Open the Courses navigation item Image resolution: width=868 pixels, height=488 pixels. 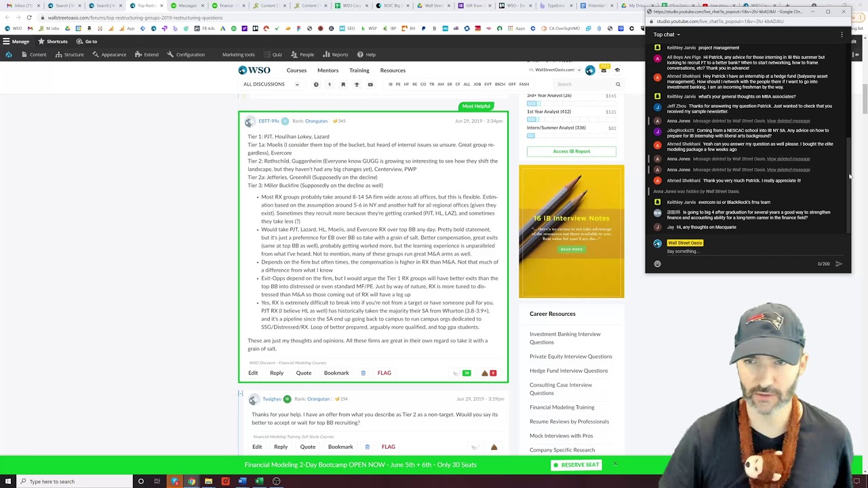click(296, 70)
